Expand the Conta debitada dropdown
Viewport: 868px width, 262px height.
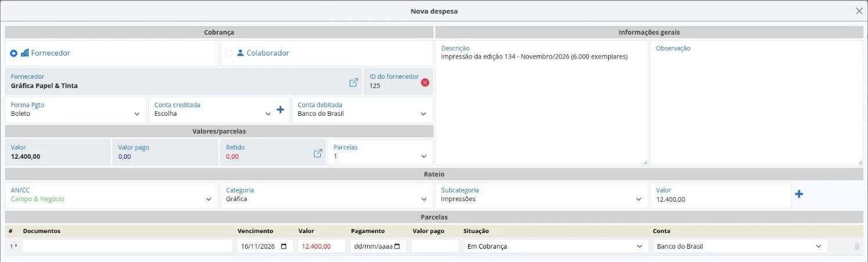[362, 110]
